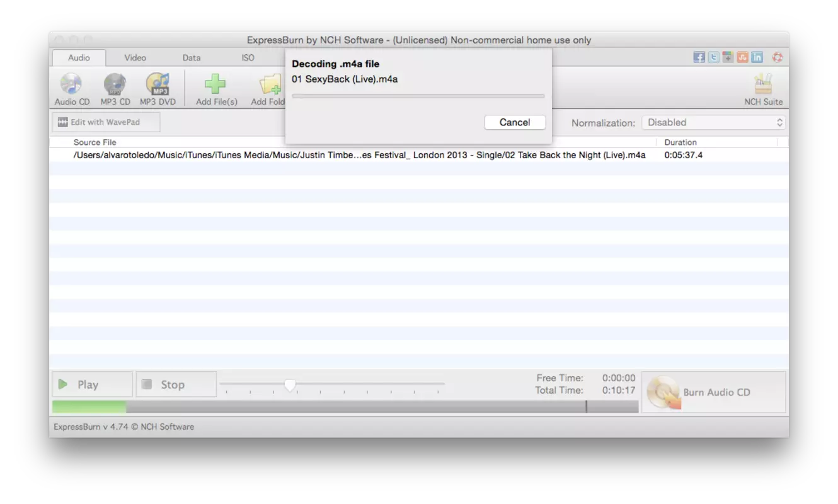This screenshot has width=838, height=504.
Task: Open the Normalization dropdown set to Disabled
Action: (713, 123)
